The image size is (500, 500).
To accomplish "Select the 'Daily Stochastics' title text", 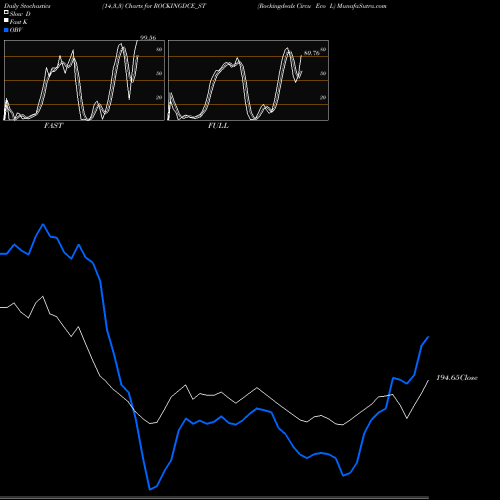I will (27, 6).
